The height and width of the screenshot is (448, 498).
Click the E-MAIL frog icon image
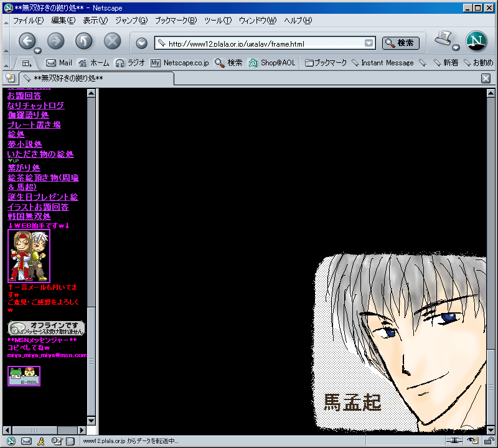click(24, 376)
